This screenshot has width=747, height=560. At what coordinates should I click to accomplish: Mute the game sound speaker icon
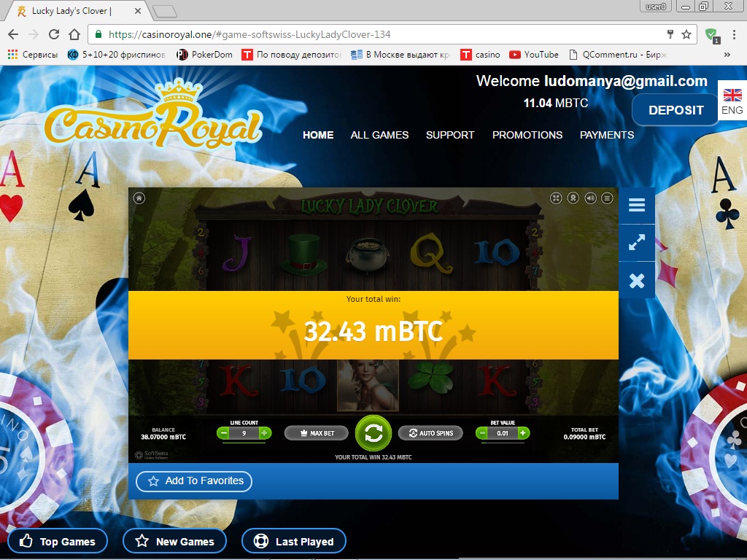click(590, 198)
